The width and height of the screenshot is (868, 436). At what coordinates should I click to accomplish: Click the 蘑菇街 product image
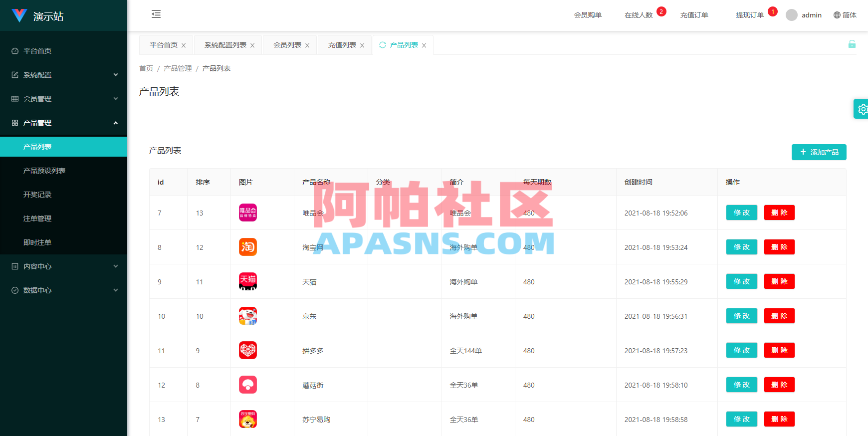tap(248, 385)
